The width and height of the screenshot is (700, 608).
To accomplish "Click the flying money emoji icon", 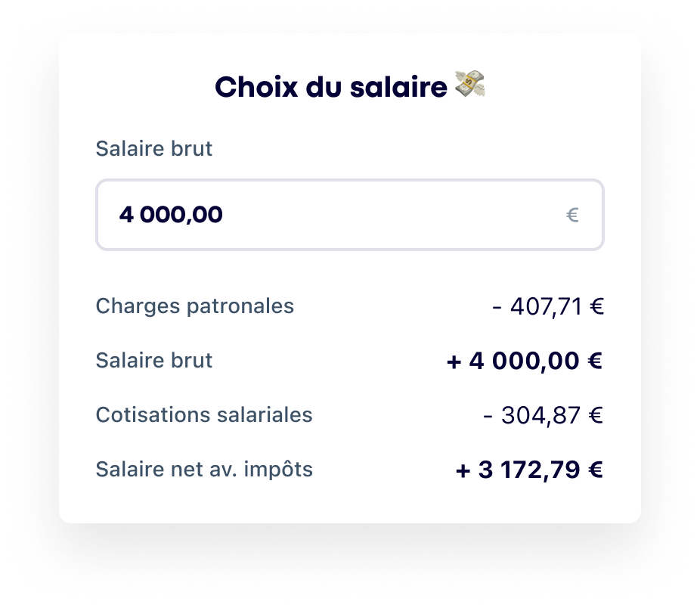I will tap(469, 86).
